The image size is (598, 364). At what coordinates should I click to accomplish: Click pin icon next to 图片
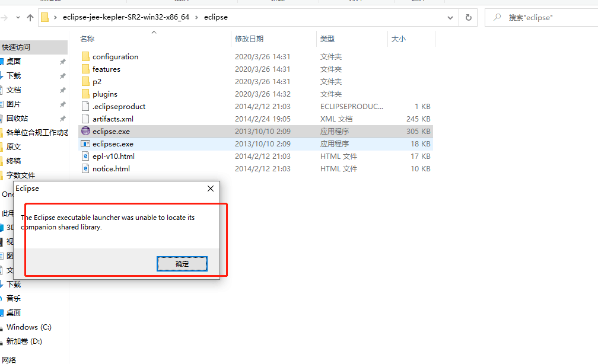tap(62, 104)
